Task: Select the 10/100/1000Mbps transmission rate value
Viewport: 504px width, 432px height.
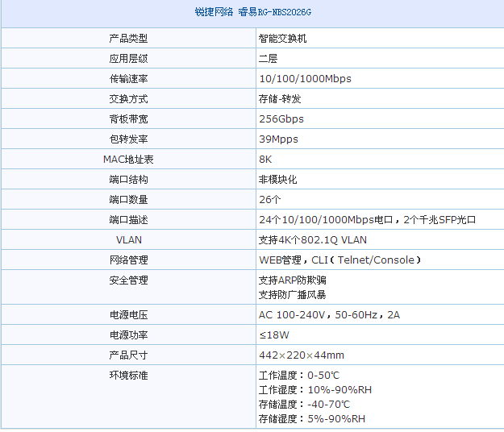Action: pyautogui.click(x=305, y=79)
